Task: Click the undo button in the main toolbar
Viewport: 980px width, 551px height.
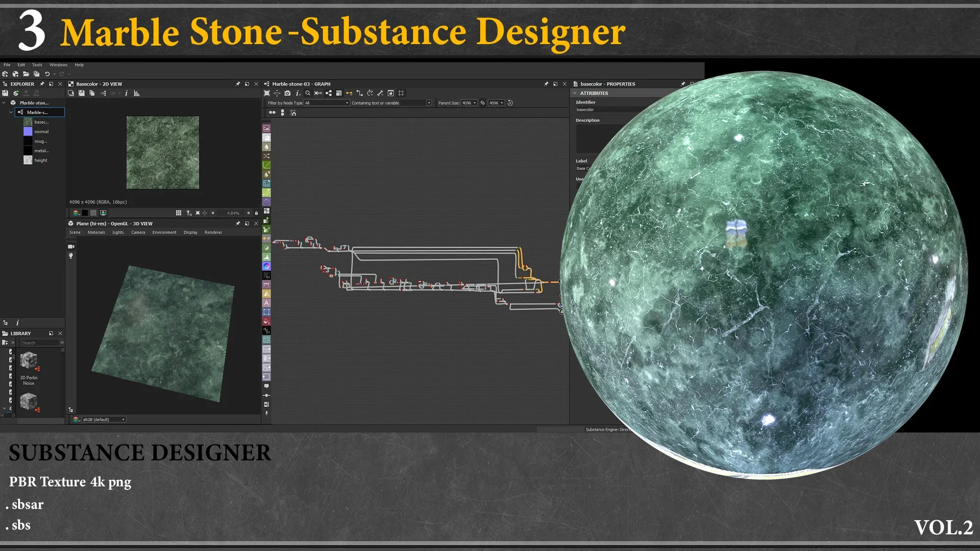Action: (x=47, y=73)
